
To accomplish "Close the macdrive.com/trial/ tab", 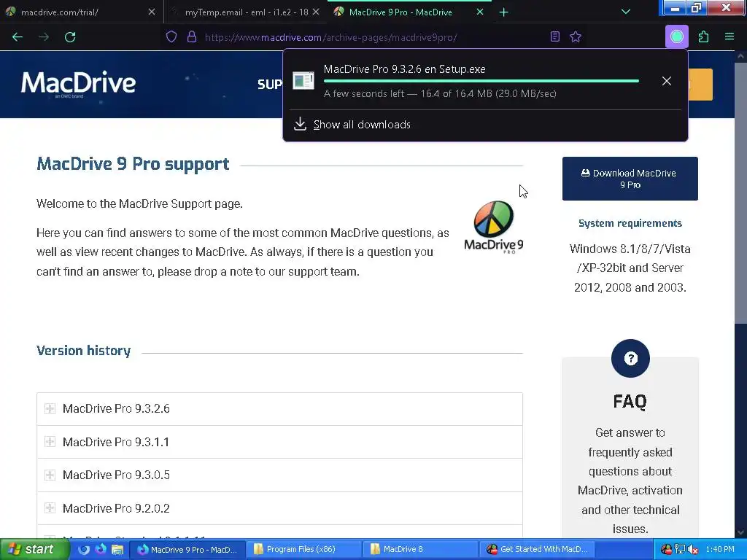I will click(152, 12).
